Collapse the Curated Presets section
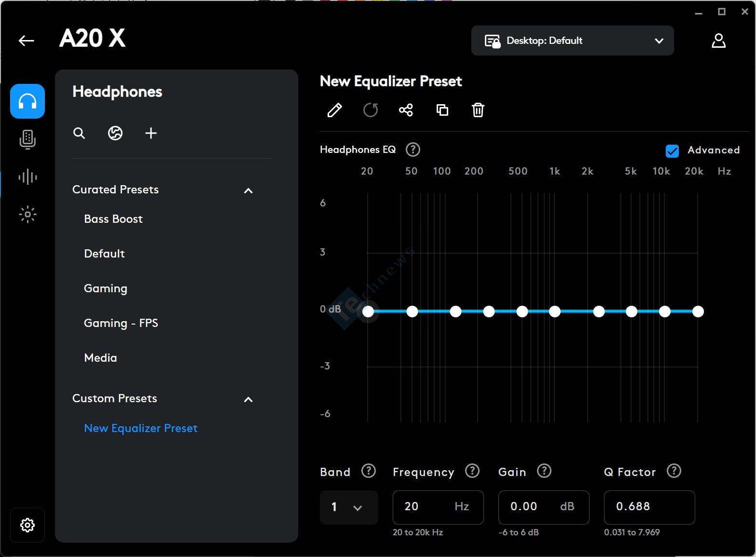The height and width of the screenshot is (557, 756). [248, 190]
